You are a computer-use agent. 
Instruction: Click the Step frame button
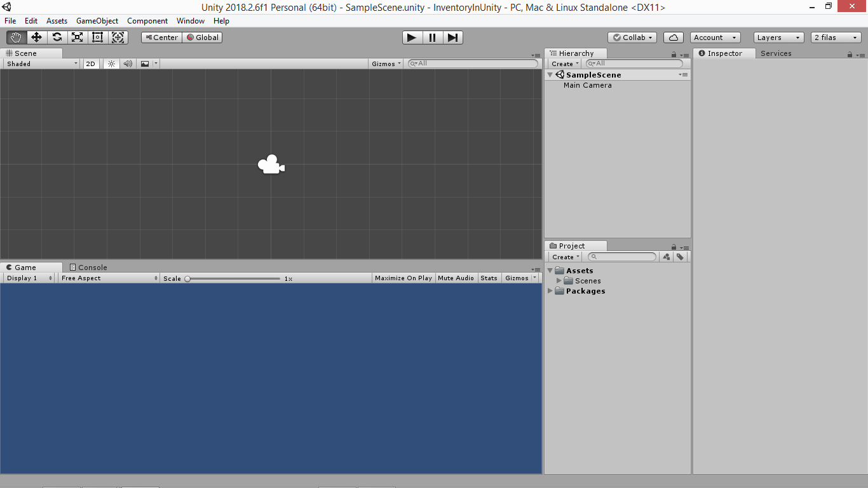click(452, 37)
